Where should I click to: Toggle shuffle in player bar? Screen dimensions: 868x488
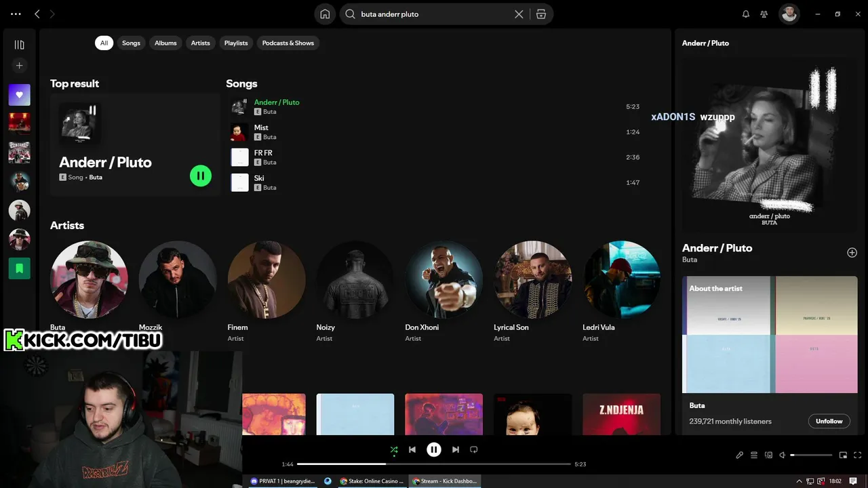coord(394,449)
